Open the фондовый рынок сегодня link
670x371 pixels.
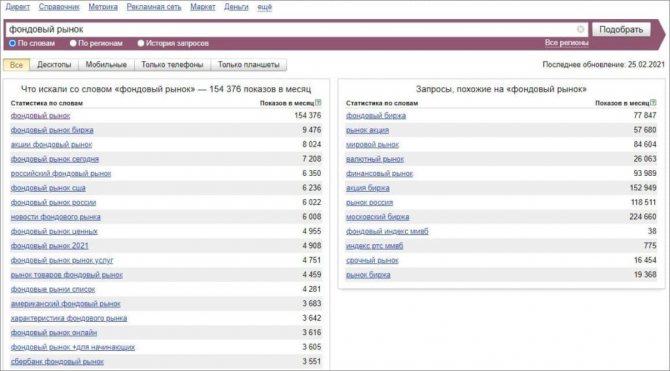click(x=55, y=159)
